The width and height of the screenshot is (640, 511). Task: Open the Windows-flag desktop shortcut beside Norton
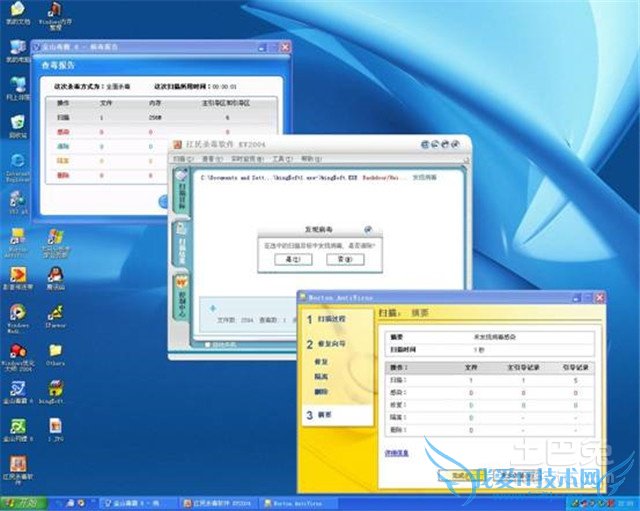(x=55, y=243)
